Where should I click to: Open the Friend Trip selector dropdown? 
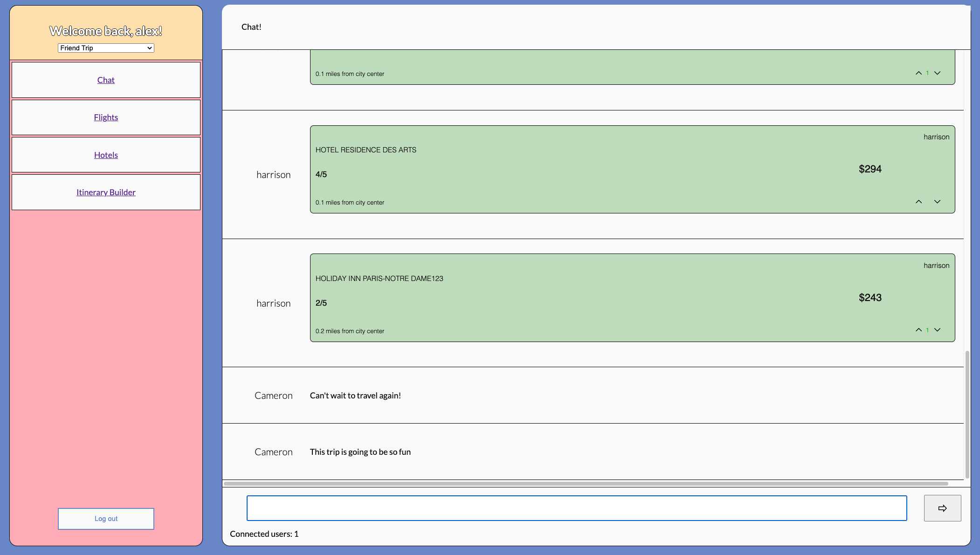click(x=106, y=48)
